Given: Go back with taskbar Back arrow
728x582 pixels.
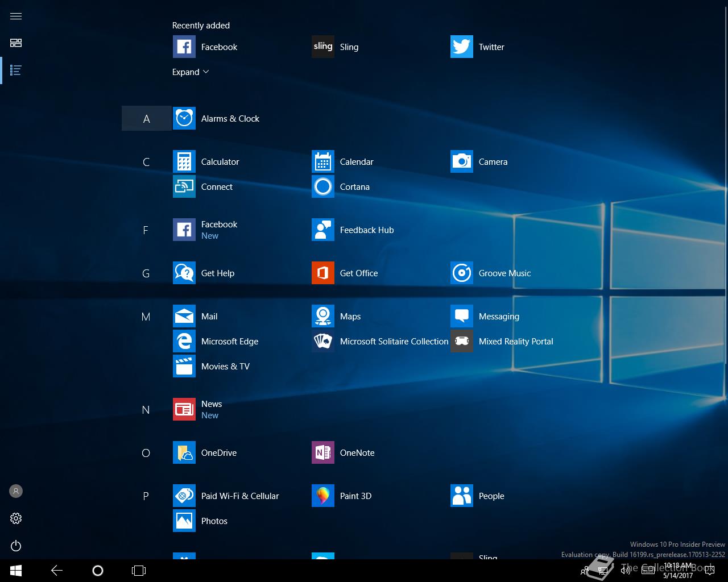Looking at the screenshot, I should (57, 571).
